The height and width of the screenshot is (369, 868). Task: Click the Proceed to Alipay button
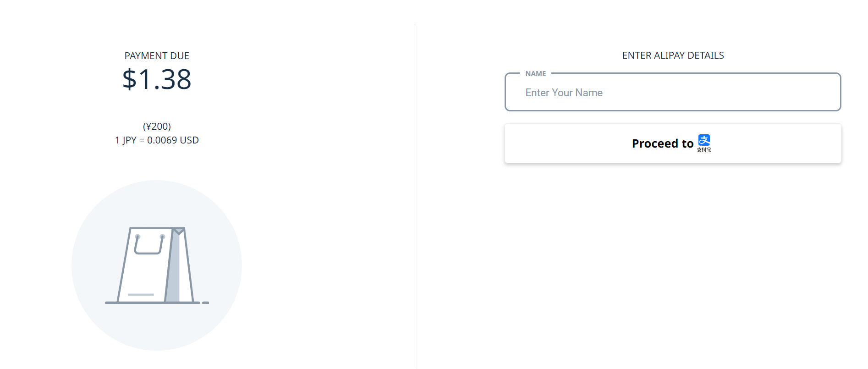[673, 143]
